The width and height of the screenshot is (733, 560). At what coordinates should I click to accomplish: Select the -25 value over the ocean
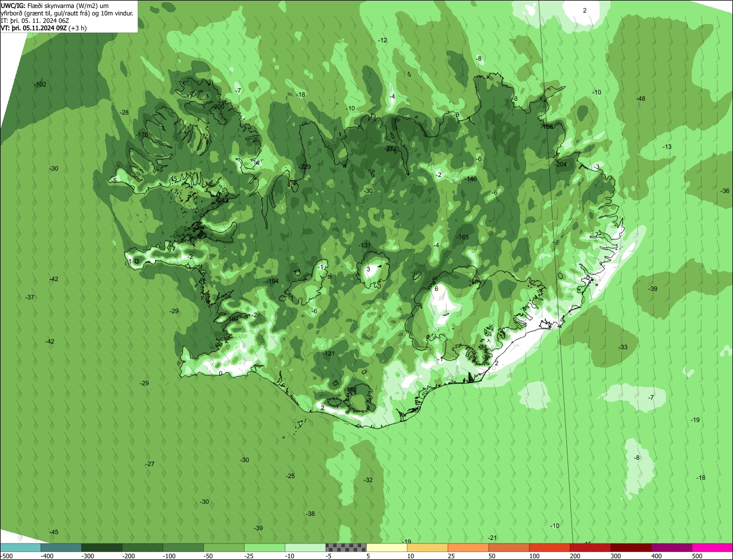[x=290, y=476]
